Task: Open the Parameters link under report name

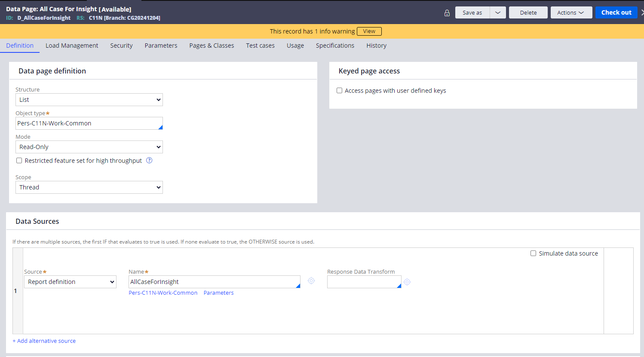Action: point(218,293)
